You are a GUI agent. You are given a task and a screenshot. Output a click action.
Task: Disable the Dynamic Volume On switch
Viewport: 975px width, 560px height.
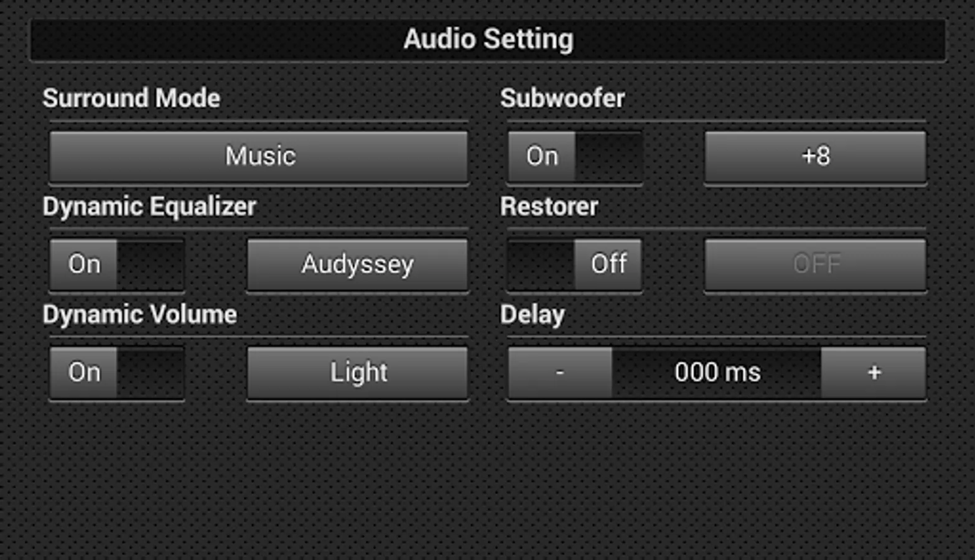117,372
